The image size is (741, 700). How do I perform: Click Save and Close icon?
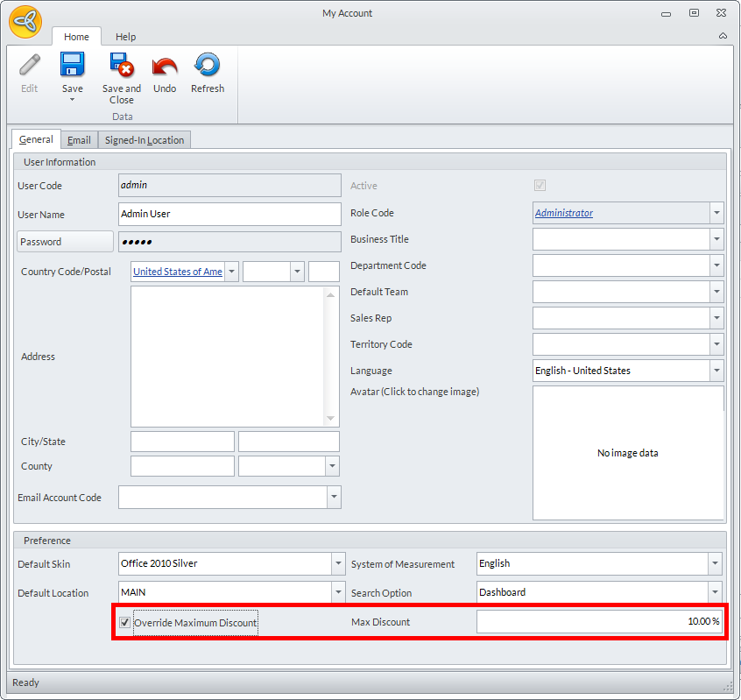121,66
